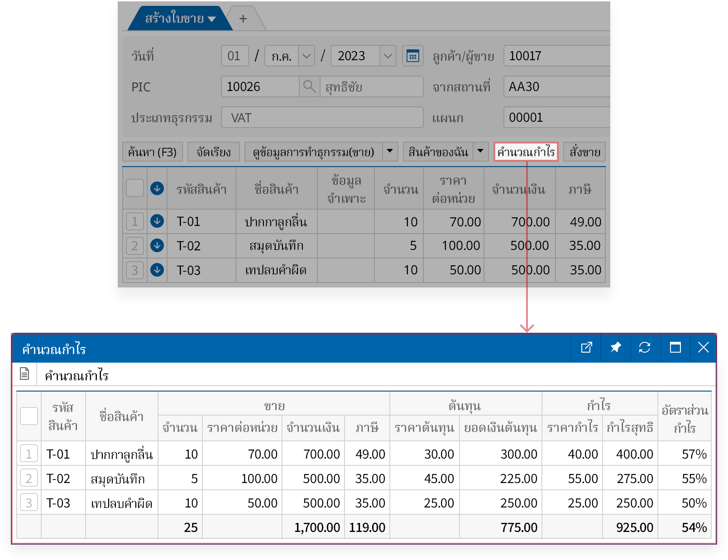This screenshot has width=728, height=560.
Task: Pin the คำนวณกำไร window
Action: pos(615,348)
